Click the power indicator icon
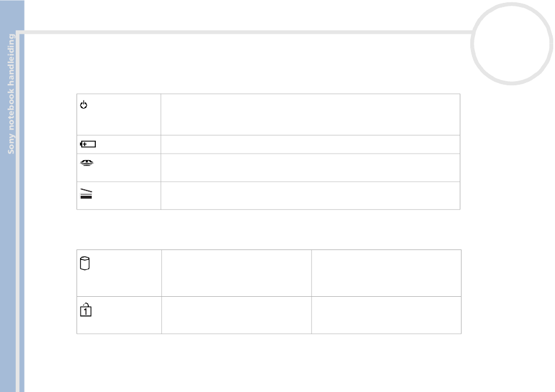 (83, 105)
